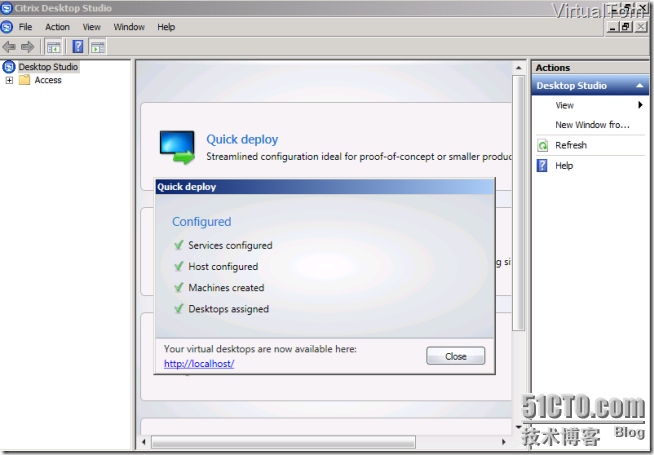Open the blue Help toolbar icon

(78, 46)
